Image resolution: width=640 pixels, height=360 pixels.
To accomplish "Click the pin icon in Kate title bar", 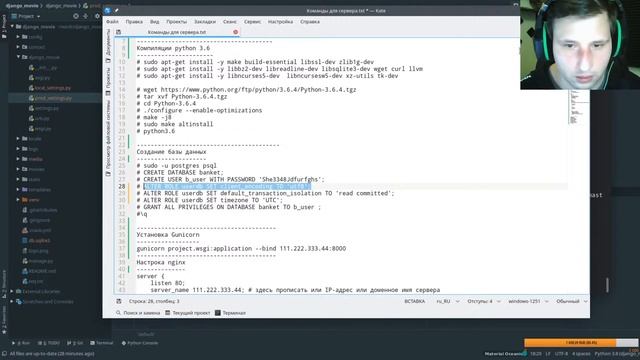I will (116, 11).
